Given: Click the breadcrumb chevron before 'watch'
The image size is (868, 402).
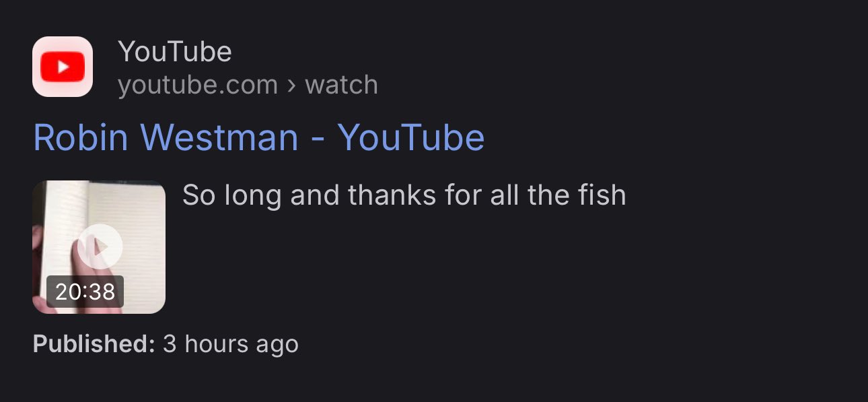Looking at the screenshot, I should [291, 86].
